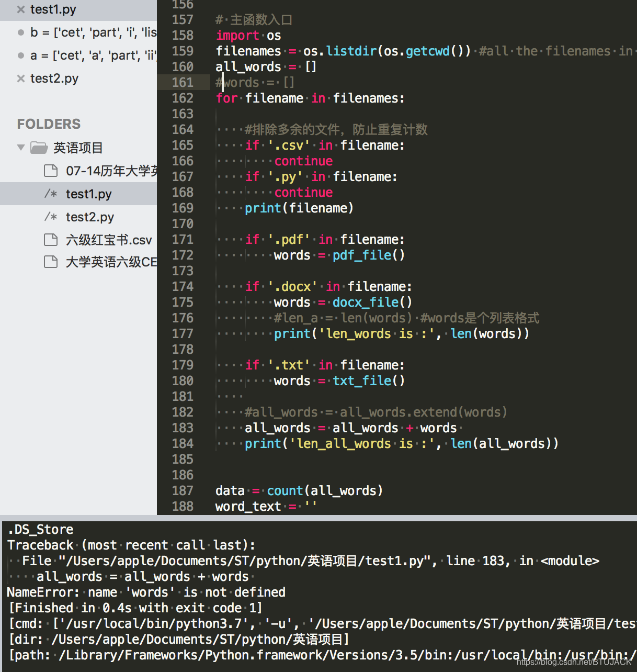637x672 pixels.
Task: Click file icon beside 六级红宝书.csv
Action: [51, 240]
